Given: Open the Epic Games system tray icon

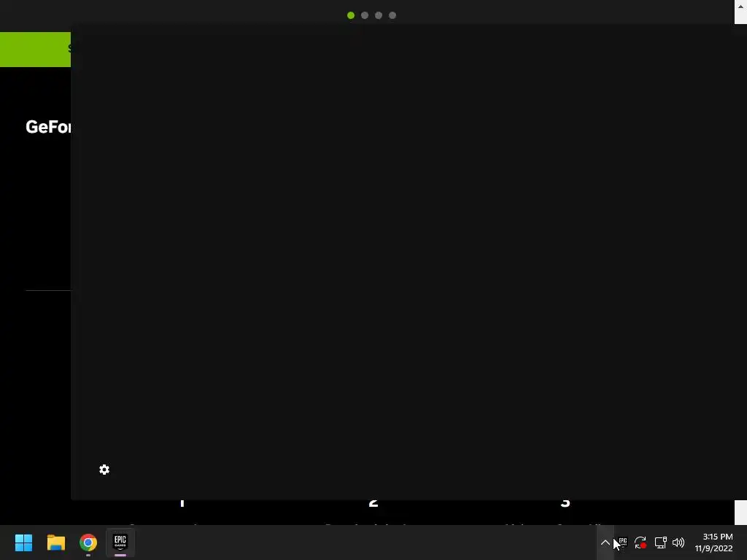Looking at the screenshot, I should click(x=623, y=542).
